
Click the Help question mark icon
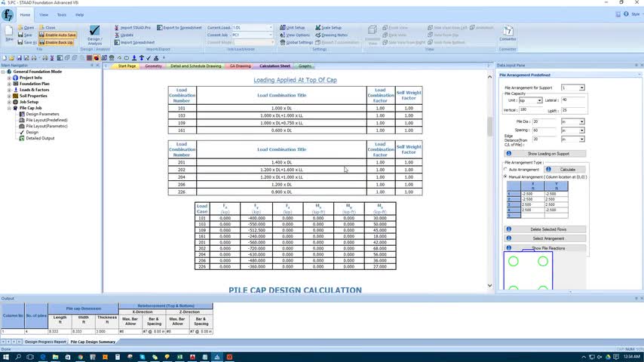626,14
